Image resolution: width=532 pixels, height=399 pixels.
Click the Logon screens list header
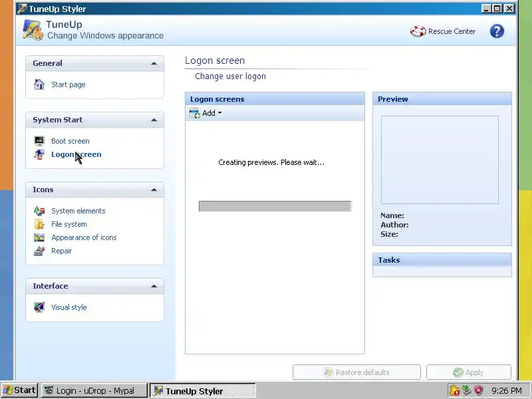tap(275, 99)
